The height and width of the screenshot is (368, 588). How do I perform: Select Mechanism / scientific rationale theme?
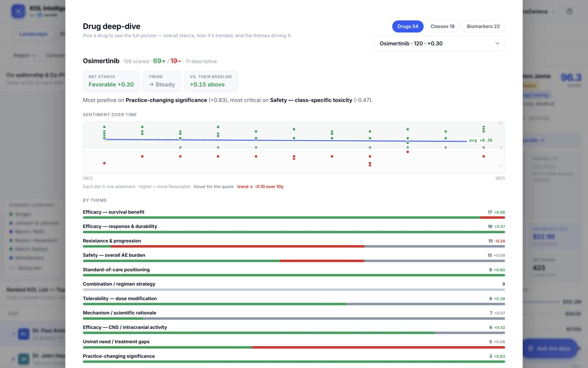pyautogui.click(x=294, y=315)
